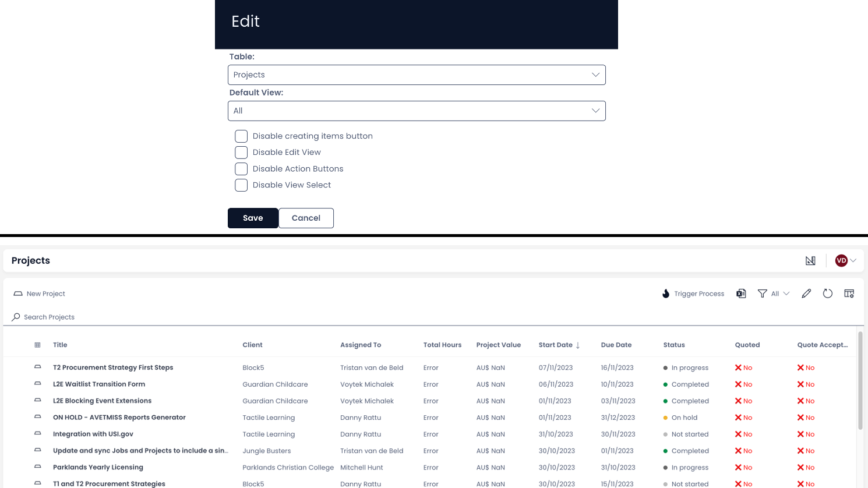Click the row icon for Integration with USI.gov
The width and height of the screenshot is (868, 488).
tap(38, 434)
